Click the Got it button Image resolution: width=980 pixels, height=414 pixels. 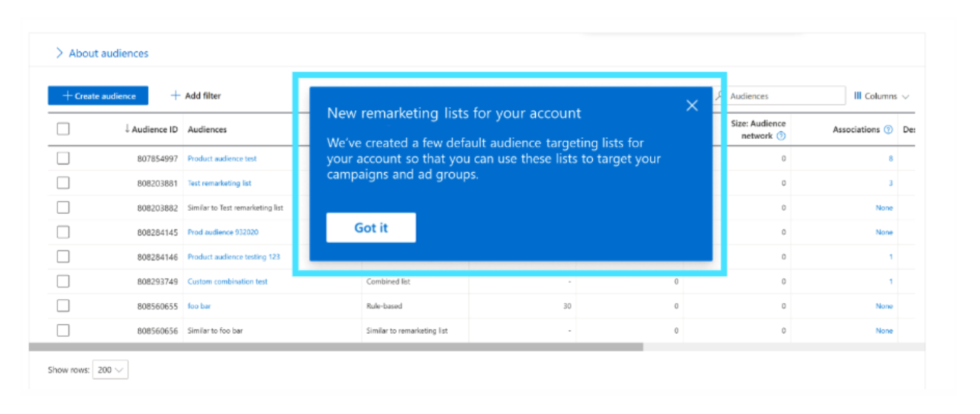[371, 228]
